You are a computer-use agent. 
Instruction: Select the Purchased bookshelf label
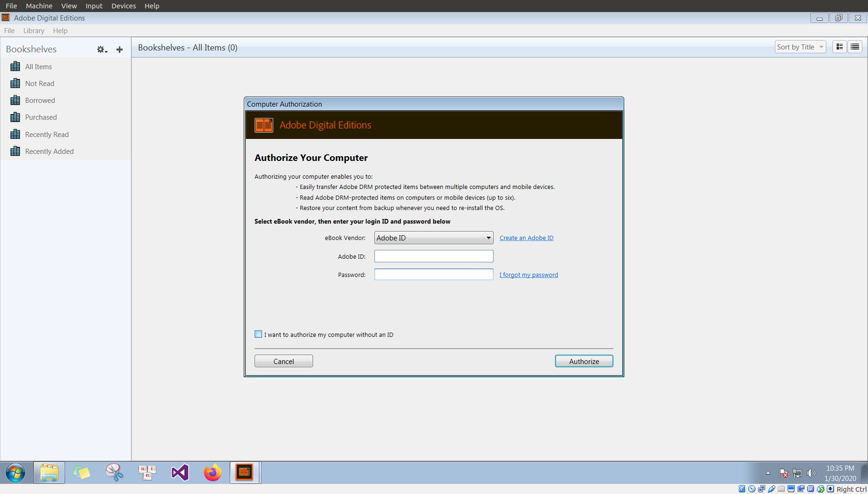[x=41, y=117]
